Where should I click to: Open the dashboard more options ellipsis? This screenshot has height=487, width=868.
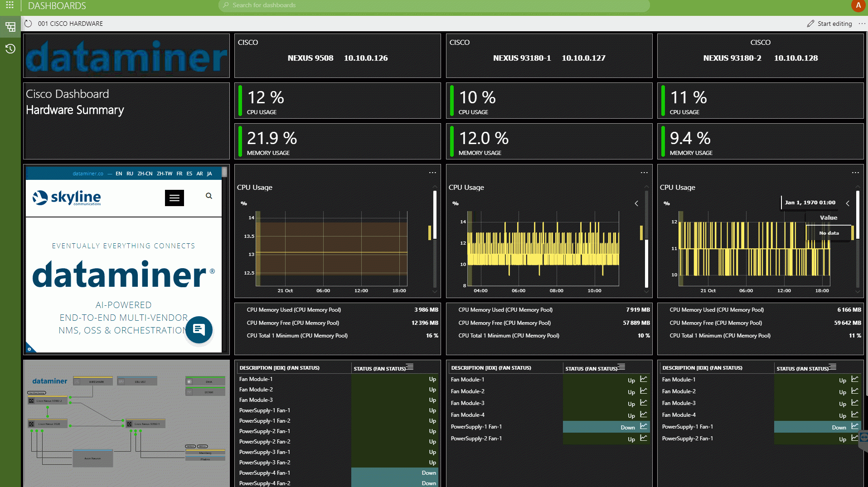(x=862, y=24)
